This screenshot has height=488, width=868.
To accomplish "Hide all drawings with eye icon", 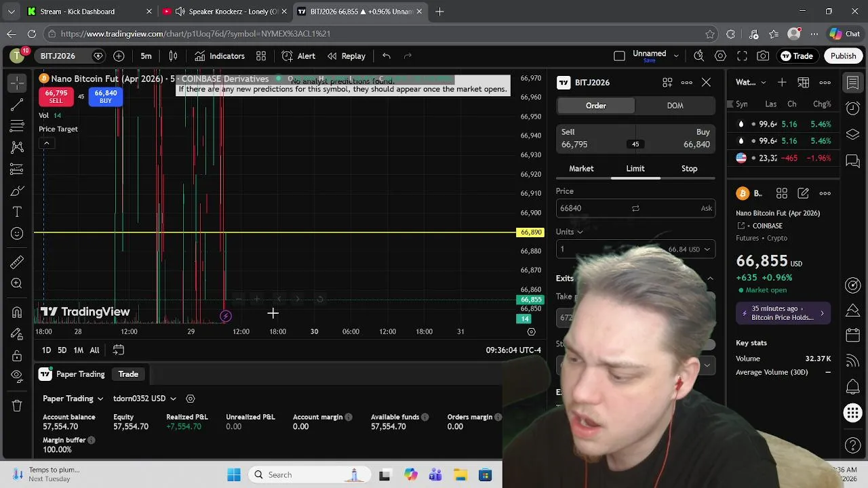I will click(18, 377).
